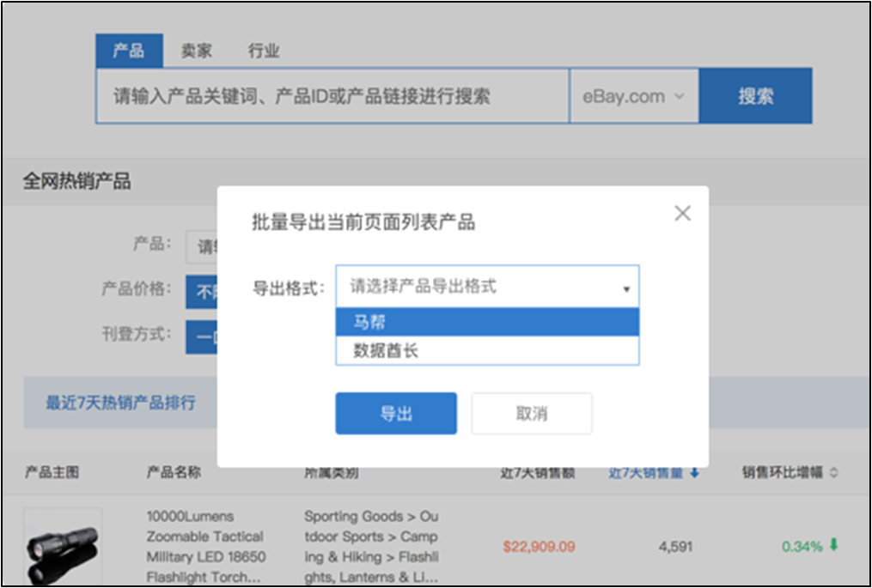Select 马帮 from the format list
The height and width of the screenshot is (588, 872).
(x=487, y=322)
